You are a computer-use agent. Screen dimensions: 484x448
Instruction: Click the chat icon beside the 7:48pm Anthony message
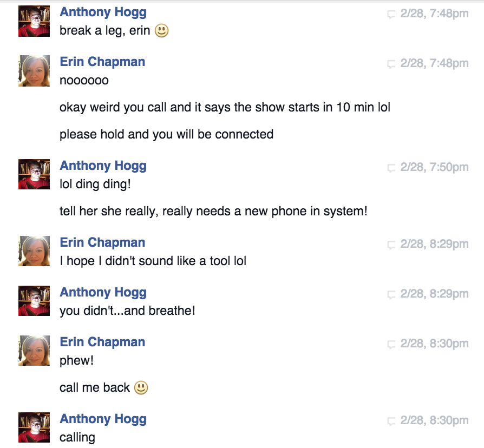391,14
